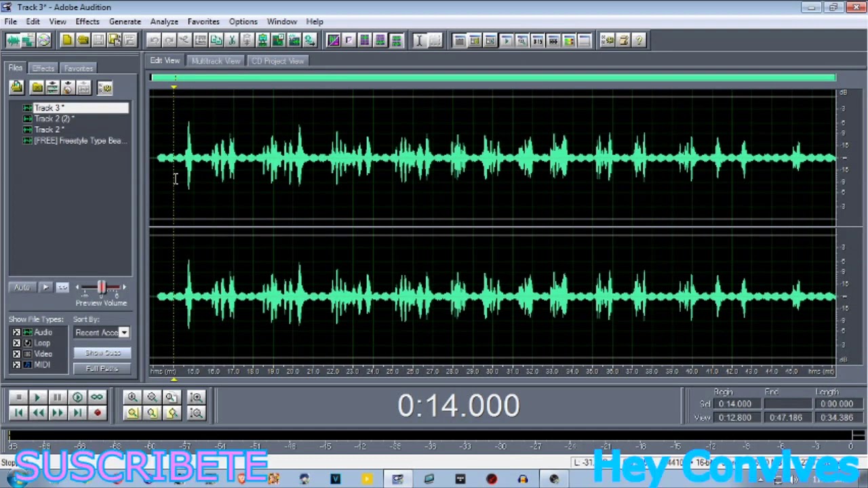
Task: Click the Zoom In Vertically icon
Action: [x=196, y=398]
